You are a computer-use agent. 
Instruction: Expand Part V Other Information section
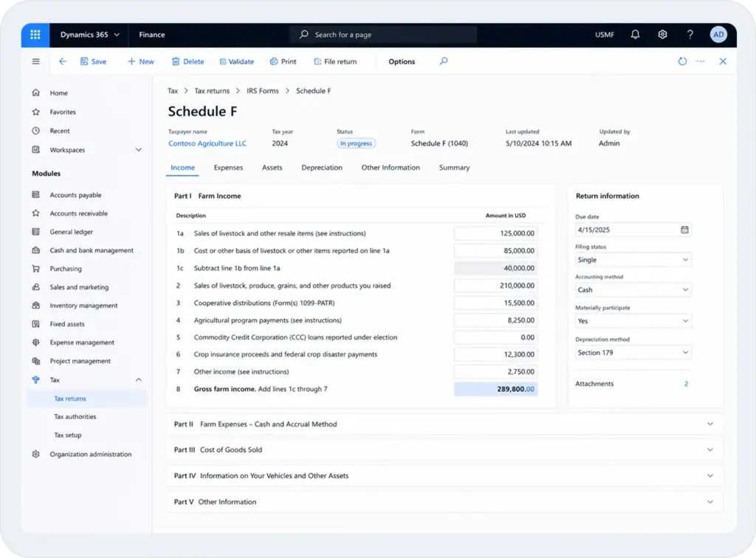point(444,502)
